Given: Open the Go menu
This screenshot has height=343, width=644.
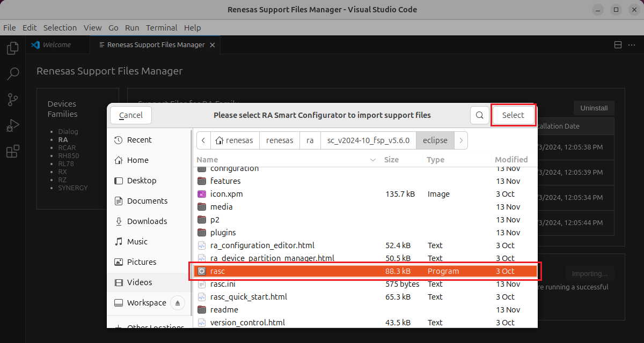Looking at the screenshot, I should tap(113, 28).
